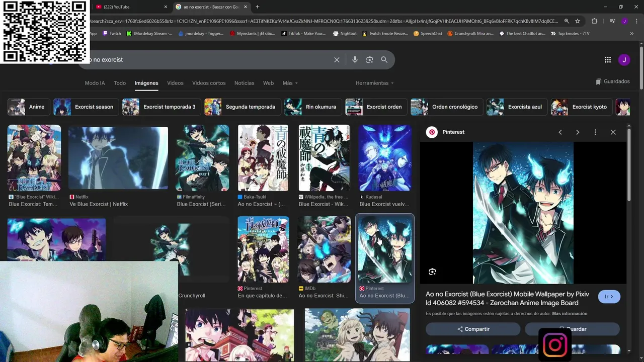Open Chrome extensions puzzle icon
The width and height of the screenshot is (644, 362).
tap(594, 21)
